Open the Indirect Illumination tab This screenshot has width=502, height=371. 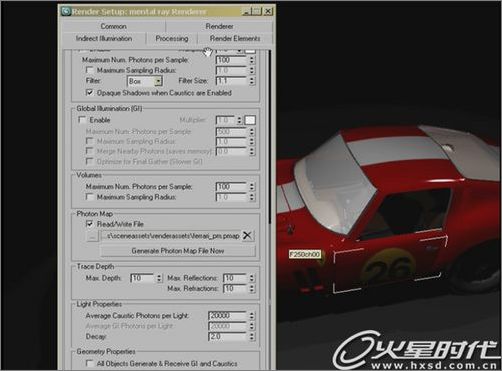point(104,38)
